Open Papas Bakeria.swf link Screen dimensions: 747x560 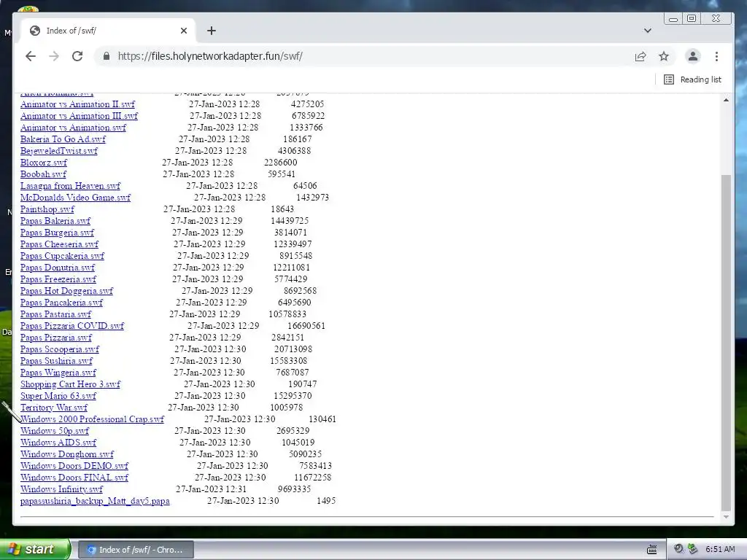tap(55, 221)
